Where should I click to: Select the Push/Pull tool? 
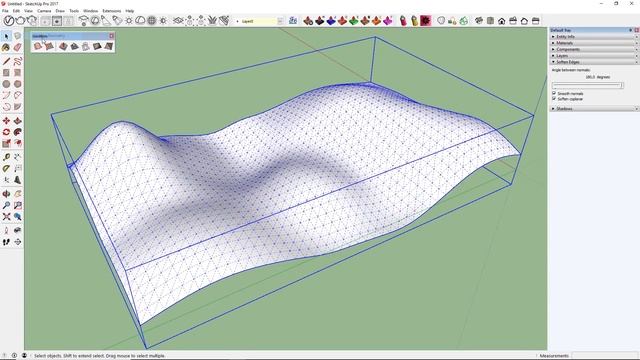point(18,121)
